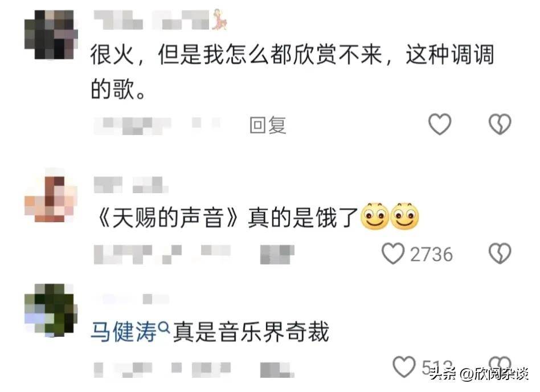The image size is (540, 392).
Task: Like the comment about 欣赏不来 songs
Action: point(440,124)
